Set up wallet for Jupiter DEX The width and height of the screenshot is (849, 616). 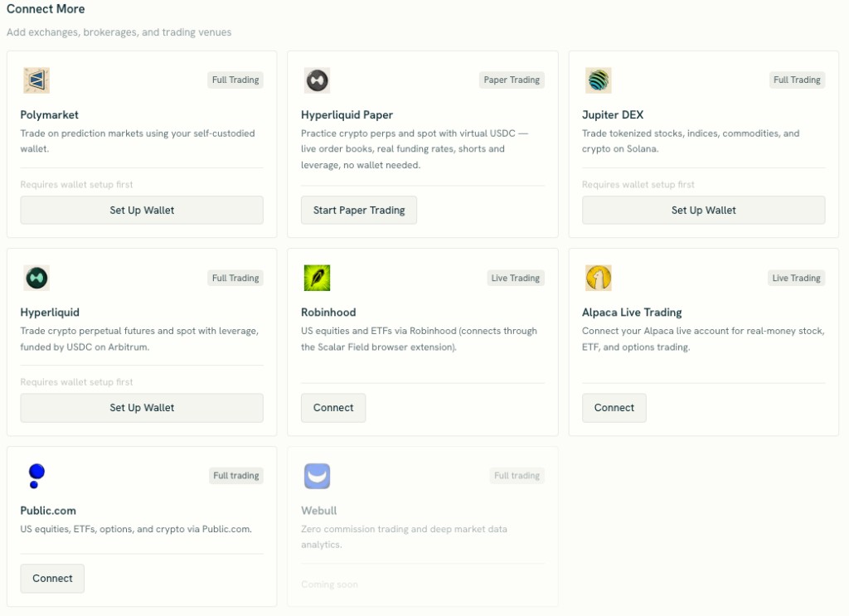click(x=703, y=210)
